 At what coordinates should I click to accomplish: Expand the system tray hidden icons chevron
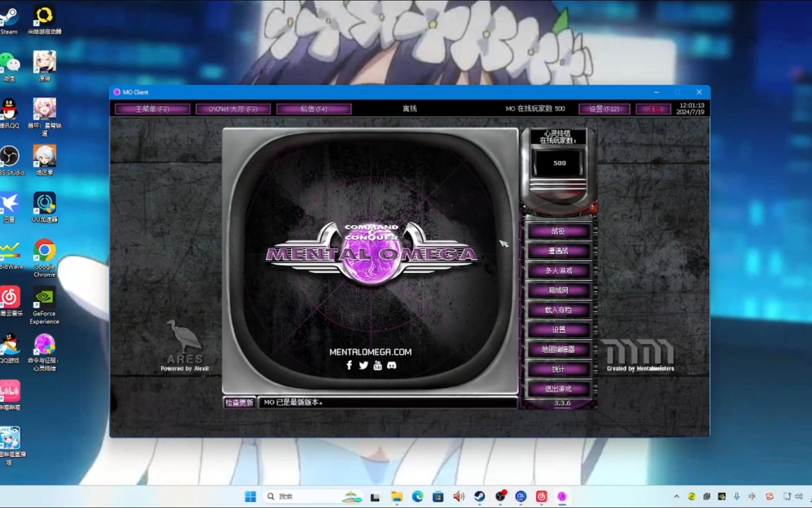click(677, 496)
